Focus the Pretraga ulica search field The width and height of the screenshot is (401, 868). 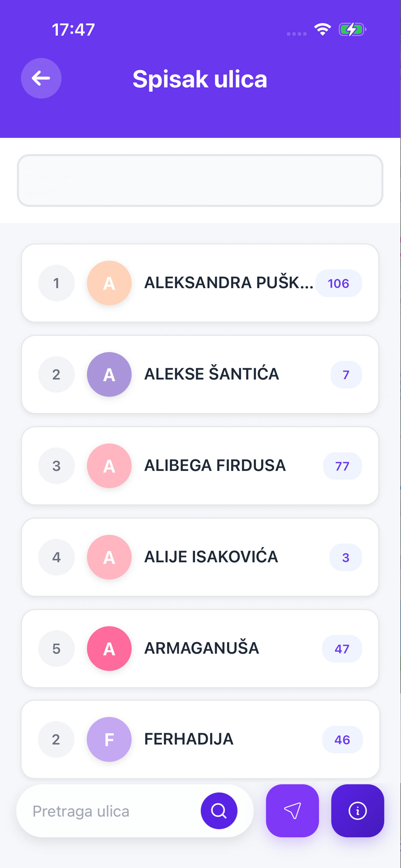click(x=111, y=811)
